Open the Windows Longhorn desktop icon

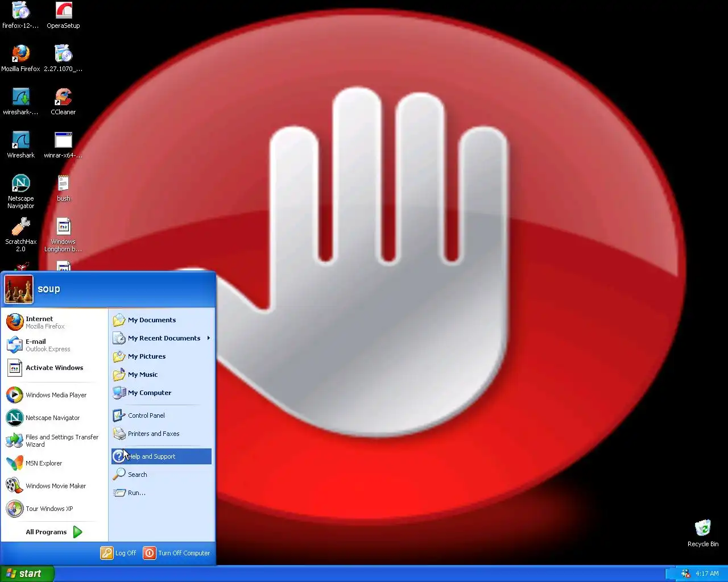tap(63, 235)
